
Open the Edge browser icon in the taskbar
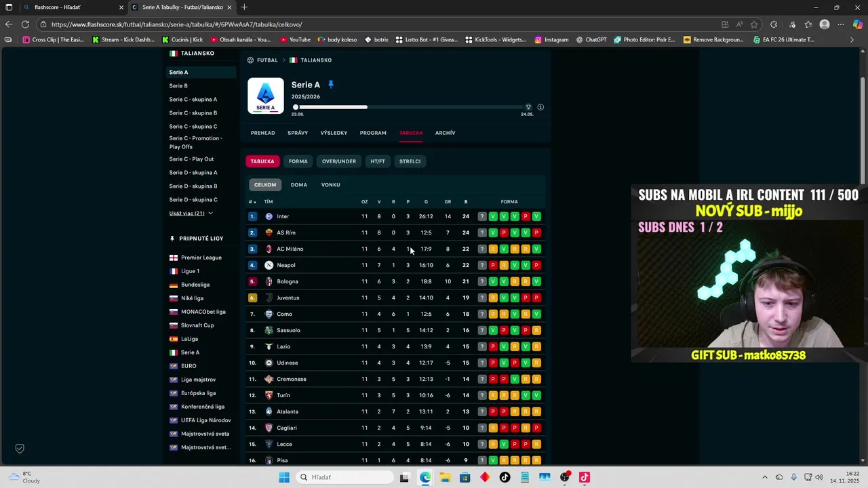tap(425, 477)
